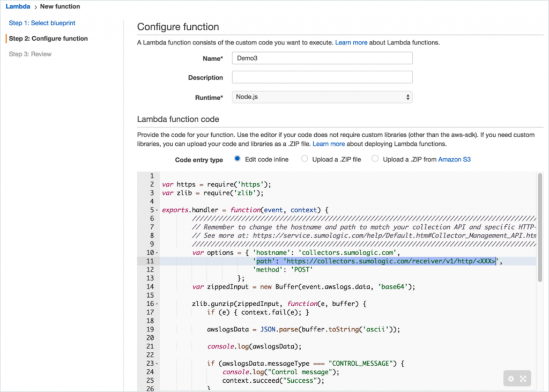
Task: Click the zlib.gunzip code line
Action: [x=279, y=304]
